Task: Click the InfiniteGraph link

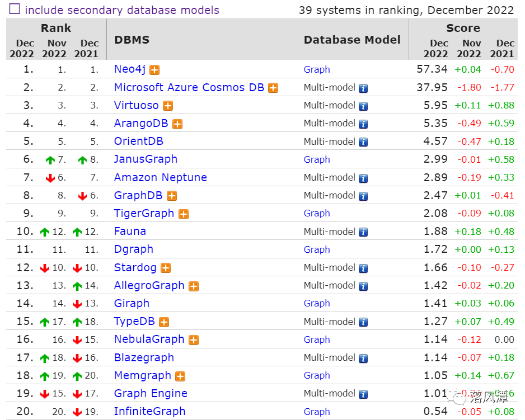Action: tap(149, 412)
